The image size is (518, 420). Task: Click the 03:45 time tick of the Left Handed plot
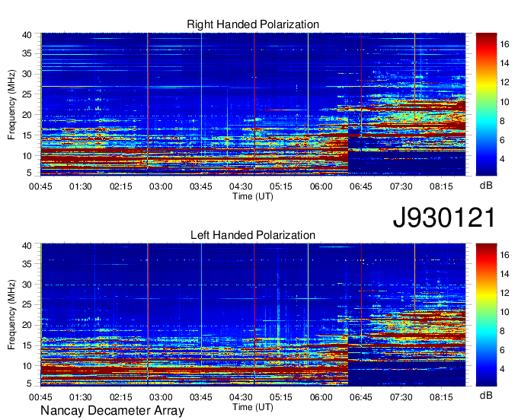tap(200, 397)
